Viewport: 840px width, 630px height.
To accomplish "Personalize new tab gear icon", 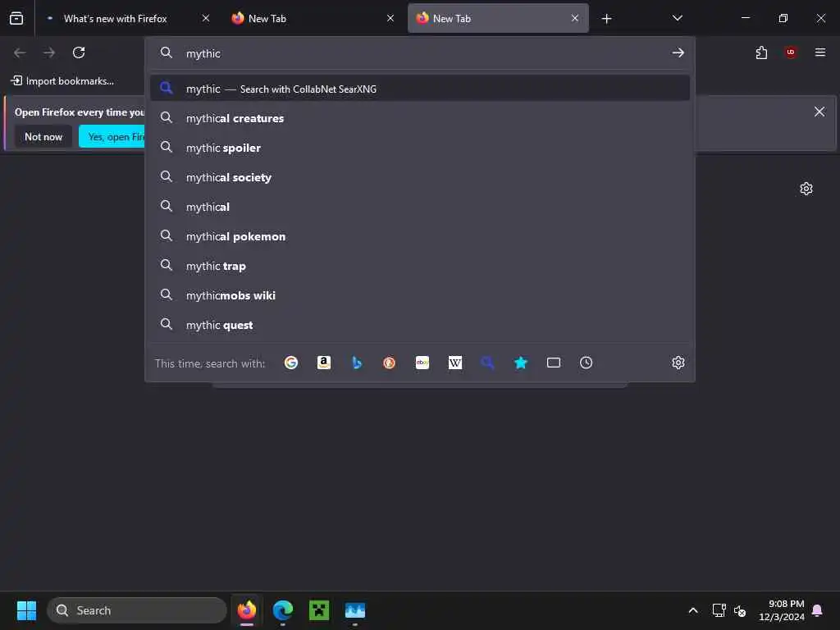I will point(806,189).
